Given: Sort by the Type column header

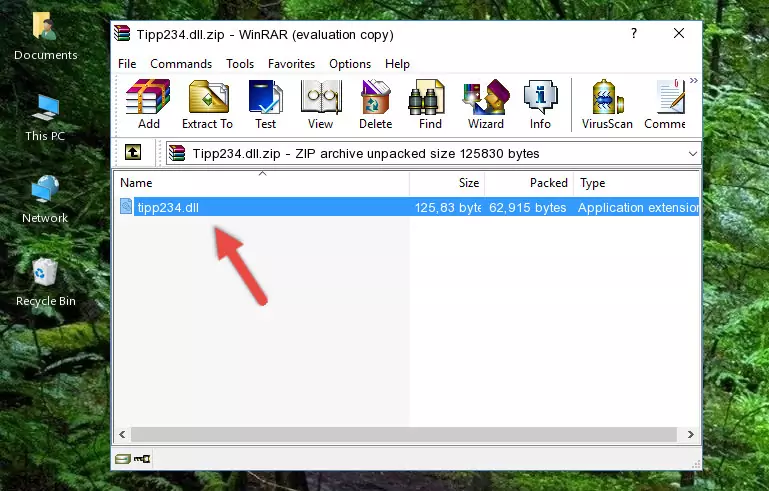Looking at the screenshot, I should point(637,183).
